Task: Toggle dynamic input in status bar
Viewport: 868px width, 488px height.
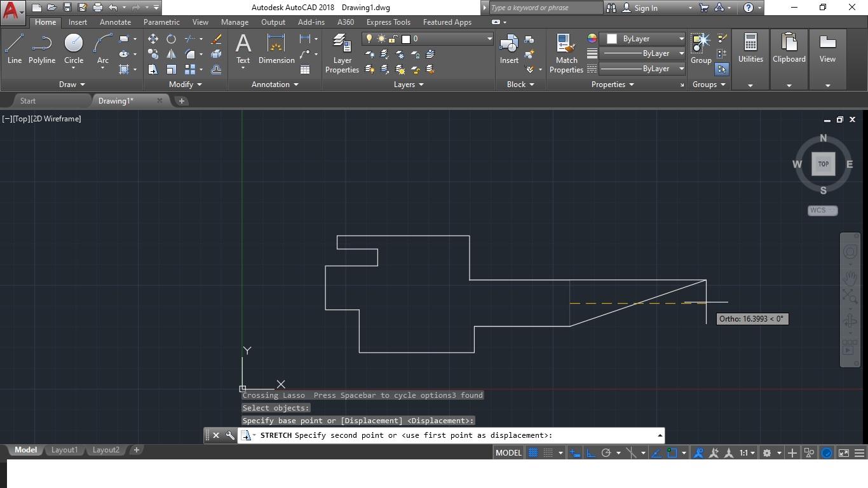Action: pos(575,453)
